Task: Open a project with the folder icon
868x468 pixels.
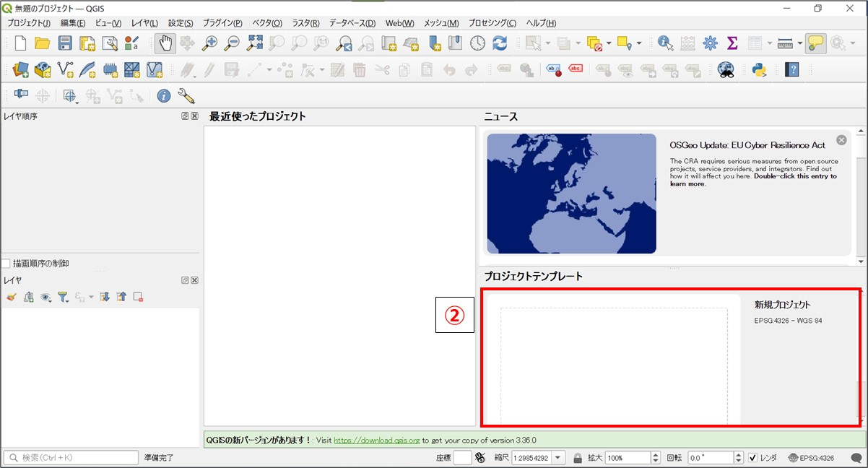Action: click(43, 43)
